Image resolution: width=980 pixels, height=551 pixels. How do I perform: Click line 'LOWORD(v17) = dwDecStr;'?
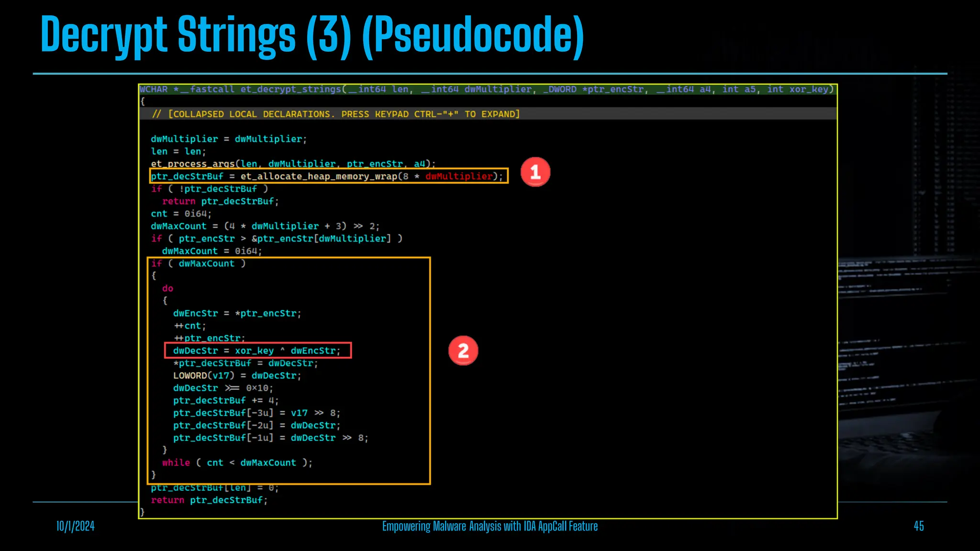237,375
